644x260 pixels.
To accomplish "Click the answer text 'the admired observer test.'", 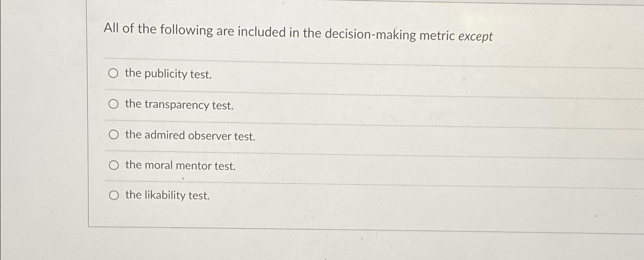I will click(190, 136).
